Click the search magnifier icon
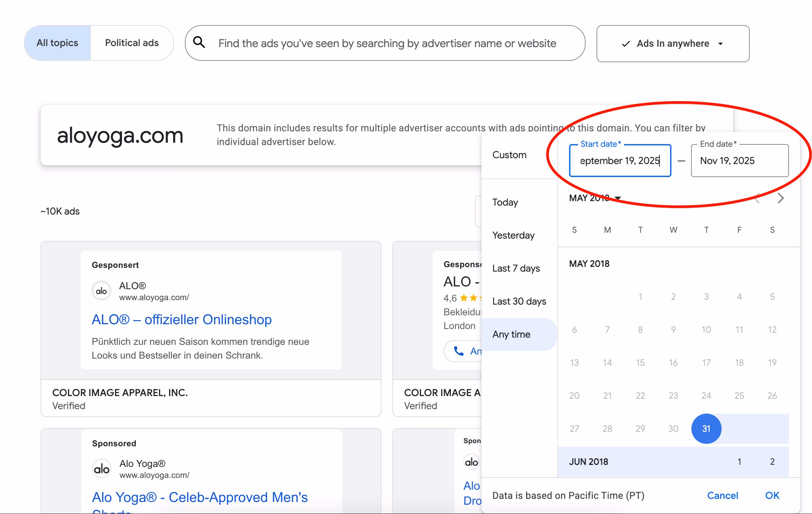 point(199,43)
